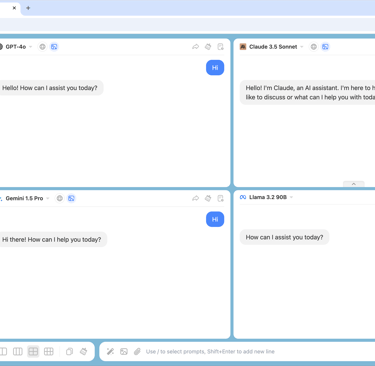Toggle image input icon in Claude panel
Viewport: 375px width, 366px height.
pyautogui.click(x=325, y=47)
